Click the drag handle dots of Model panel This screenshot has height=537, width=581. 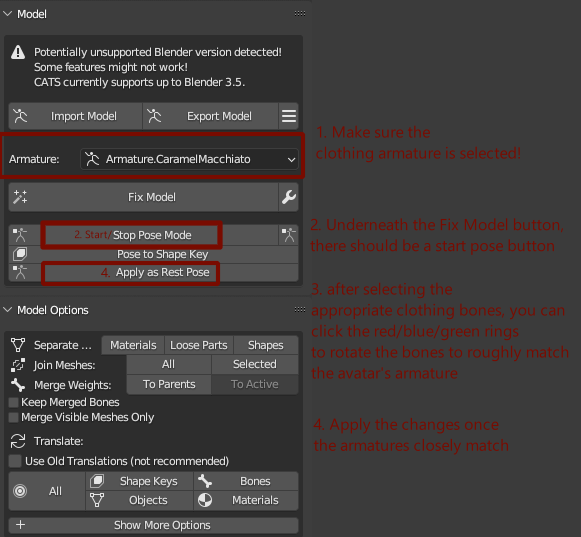tap(300, 14)
